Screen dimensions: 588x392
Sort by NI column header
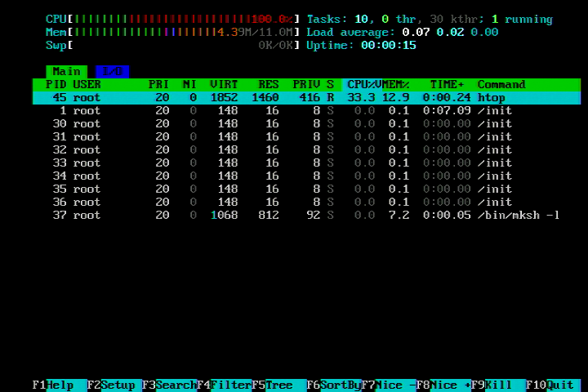pos(189,84)
